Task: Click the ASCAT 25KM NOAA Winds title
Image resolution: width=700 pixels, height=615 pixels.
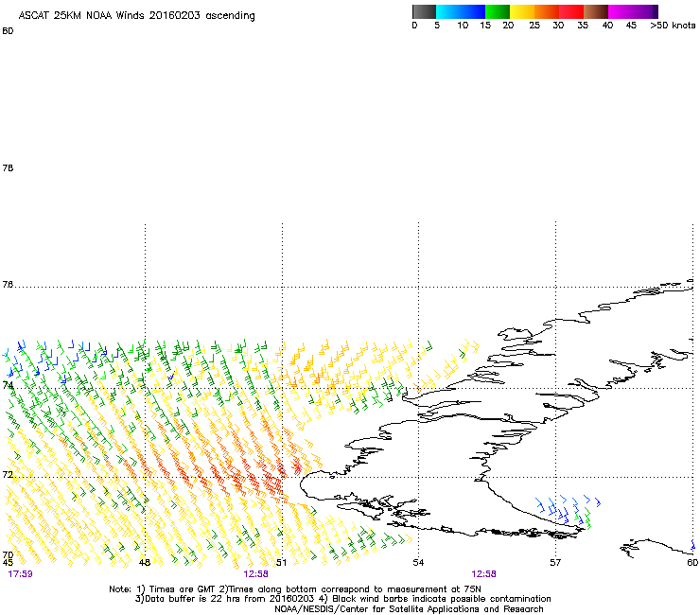Action: tap(136, 16)
